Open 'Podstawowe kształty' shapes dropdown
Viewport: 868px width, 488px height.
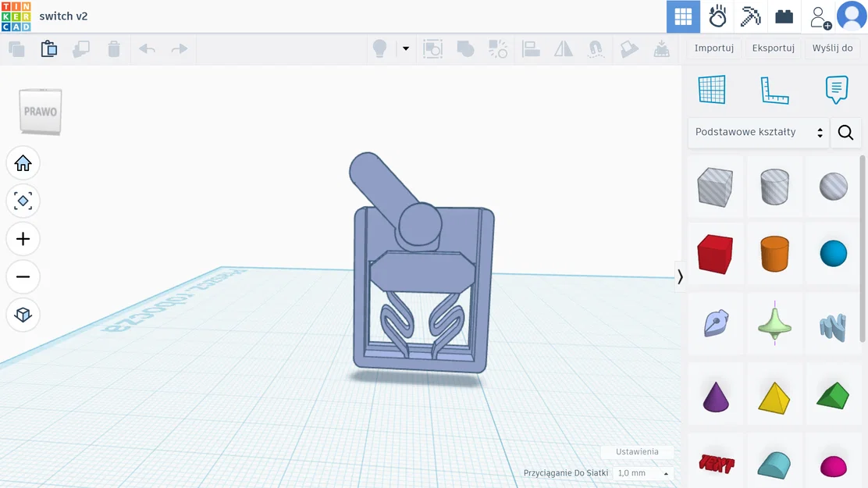758,133
